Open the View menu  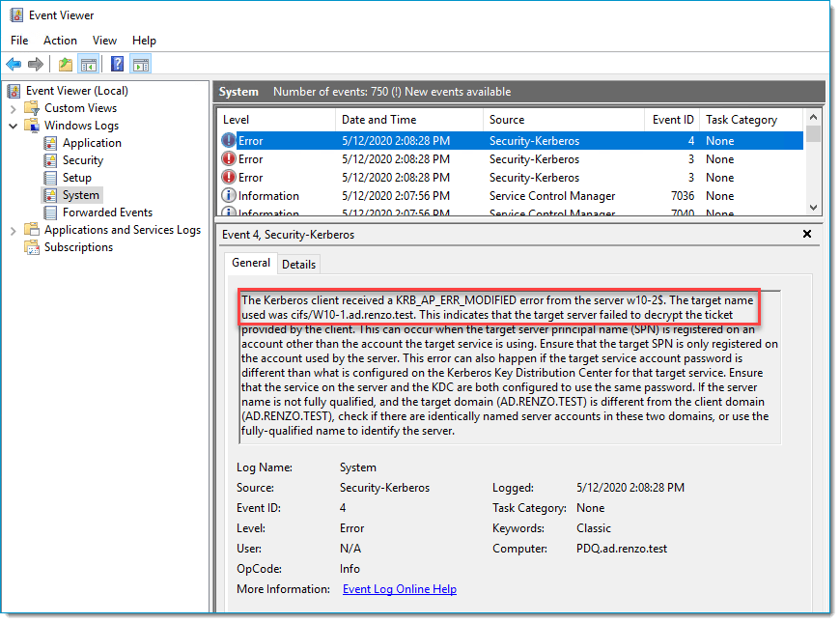pos(104,40)
